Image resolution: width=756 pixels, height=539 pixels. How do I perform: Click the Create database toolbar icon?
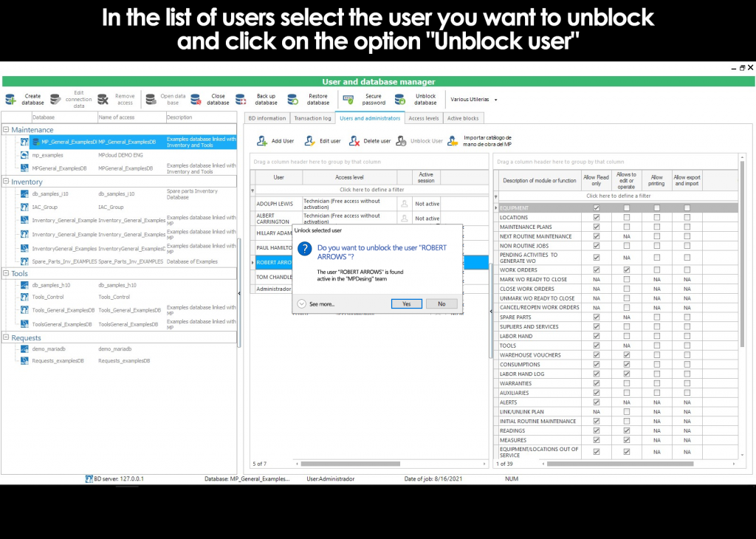coord(11,100)
